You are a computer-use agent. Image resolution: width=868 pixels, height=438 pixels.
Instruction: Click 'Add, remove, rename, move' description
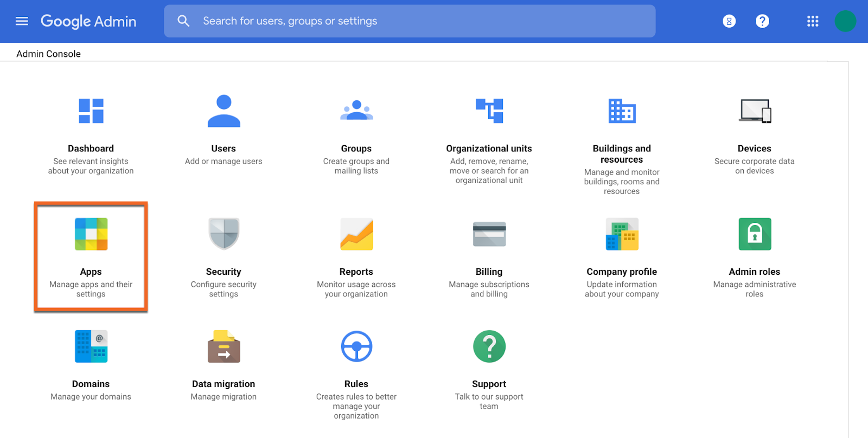[489, 171]
